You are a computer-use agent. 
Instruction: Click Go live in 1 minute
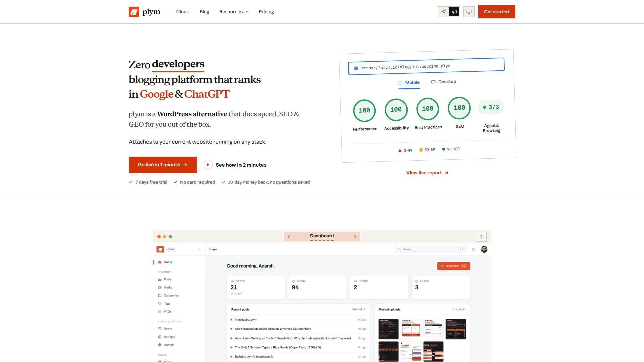point(163,165)
